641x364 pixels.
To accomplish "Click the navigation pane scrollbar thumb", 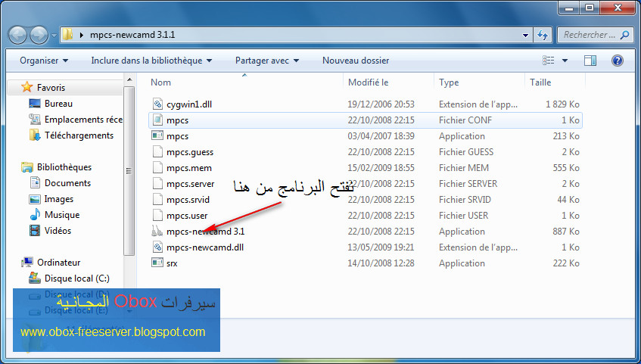I will 129,170.
